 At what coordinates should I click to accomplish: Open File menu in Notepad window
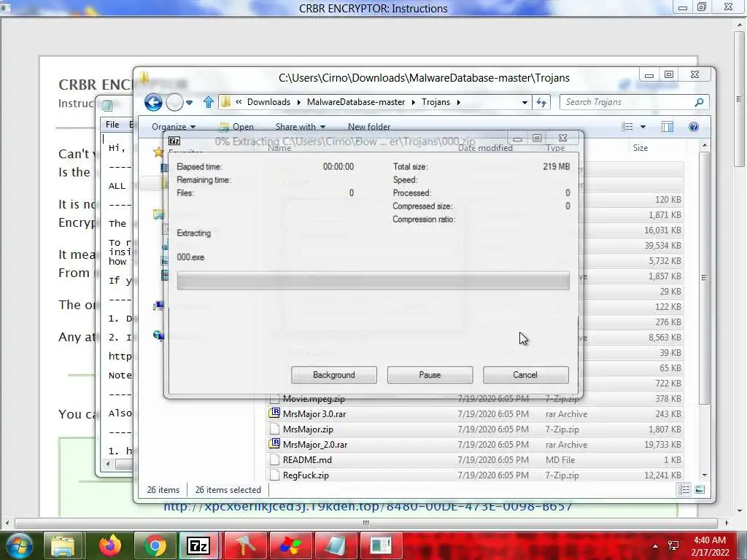tap(112, 124)
